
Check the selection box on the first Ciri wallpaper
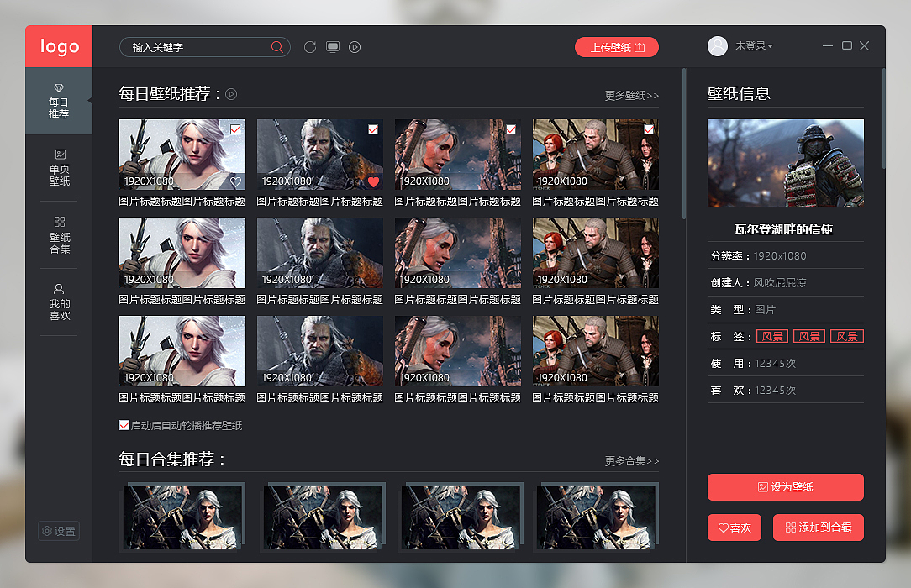(234, 129)
